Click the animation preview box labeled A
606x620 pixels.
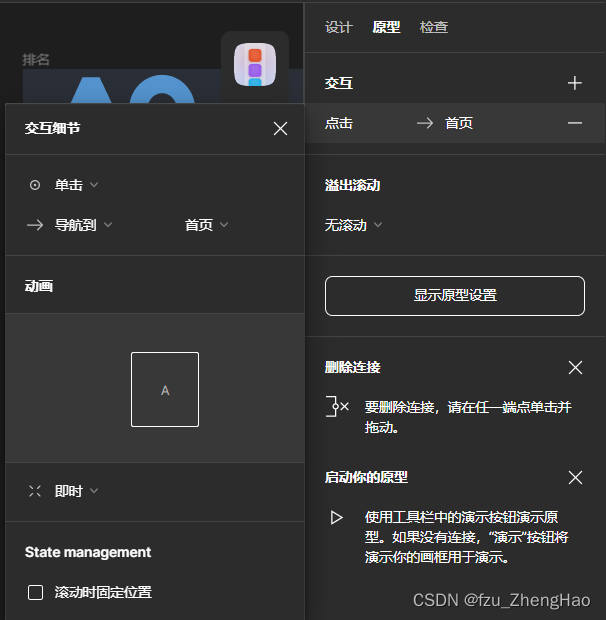coord(165,389)
